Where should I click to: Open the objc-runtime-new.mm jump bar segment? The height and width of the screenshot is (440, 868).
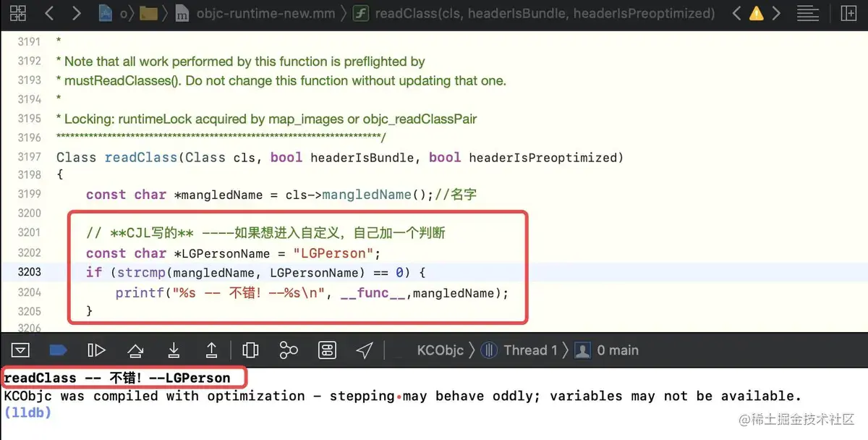coord(258,13)
